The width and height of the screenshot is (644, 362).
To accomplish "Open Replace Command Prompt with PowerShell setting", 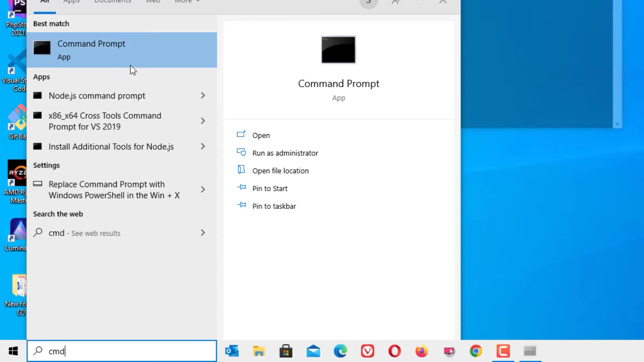I will (114, 190).
